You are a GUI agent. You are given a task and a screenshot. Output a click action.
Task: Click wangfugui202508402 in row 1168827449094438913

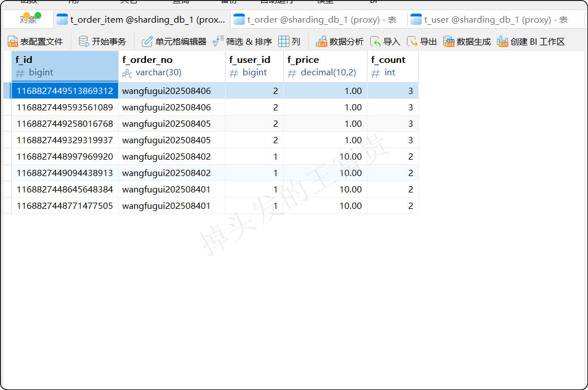point(172,173)
